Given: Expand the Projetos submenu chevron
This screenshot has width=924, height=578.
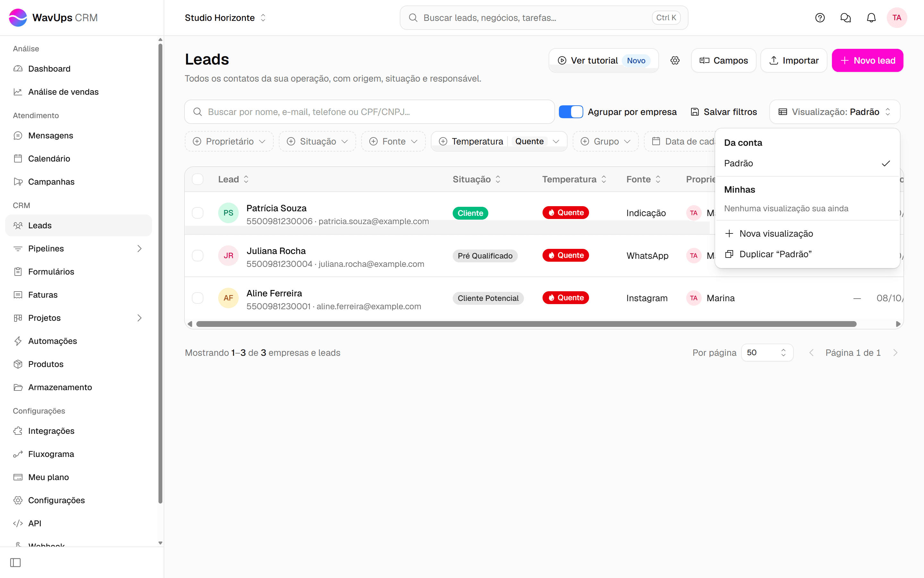Looking at the screenshot, I should (x=139, y=318).
